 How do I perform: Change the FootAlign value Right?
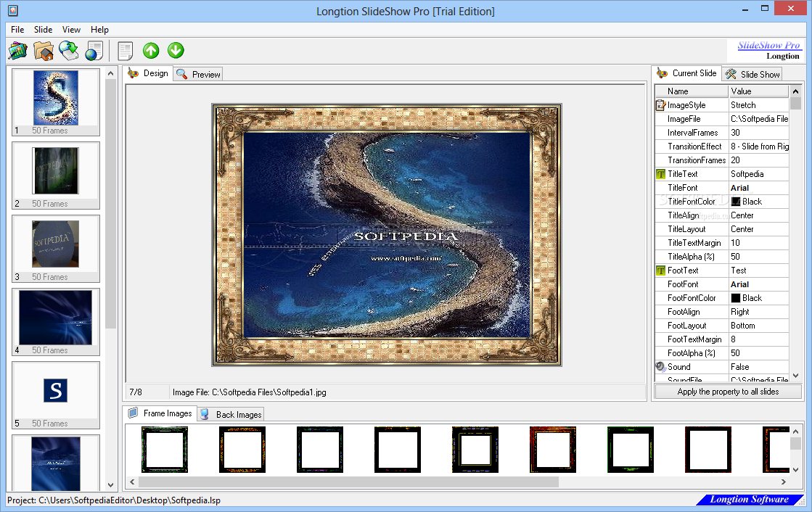click(758, 312)
